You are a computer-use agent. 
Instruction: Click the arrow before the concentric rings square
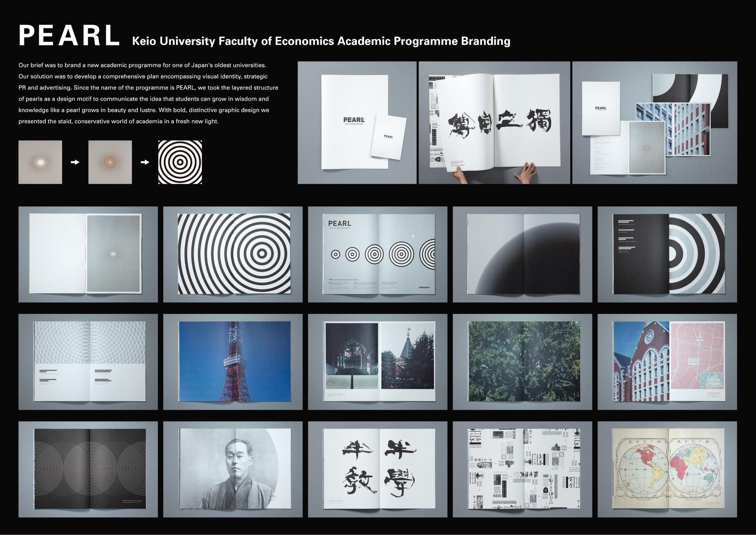145,162
